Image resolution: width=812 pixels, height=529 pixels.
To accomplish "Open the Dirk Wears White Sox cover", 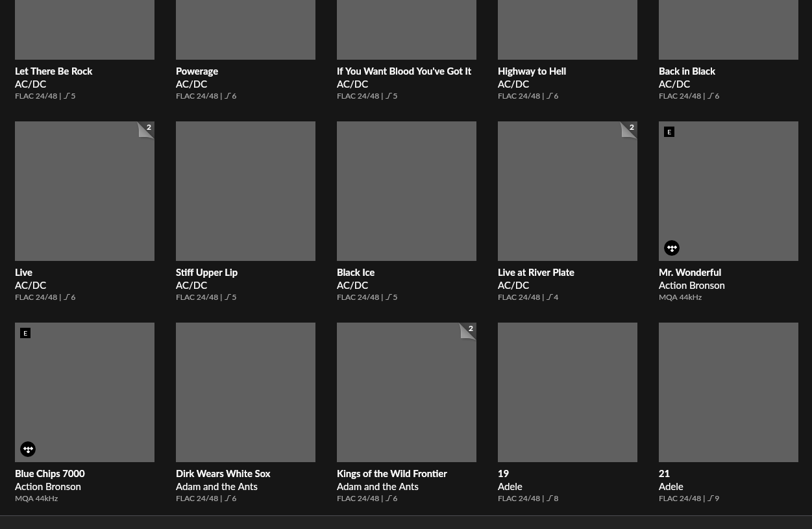I will [x=245, y=392].
